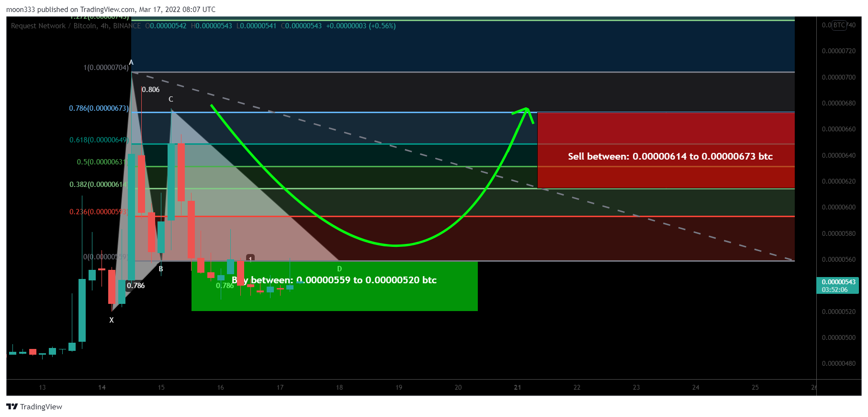Click date 14 on the time axis

(x=102, y=387)
